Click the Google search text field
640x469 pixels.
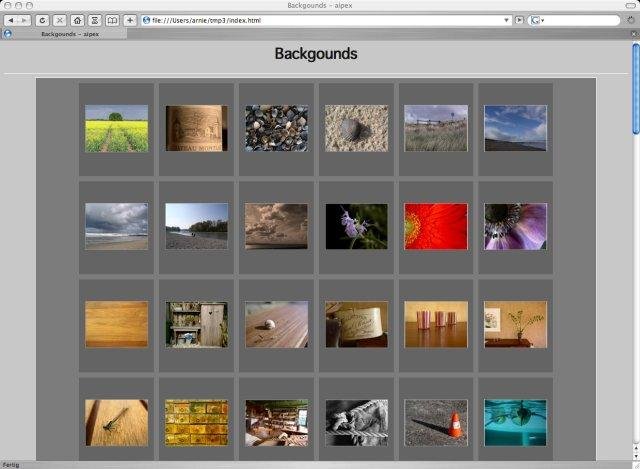pos(581,20)
